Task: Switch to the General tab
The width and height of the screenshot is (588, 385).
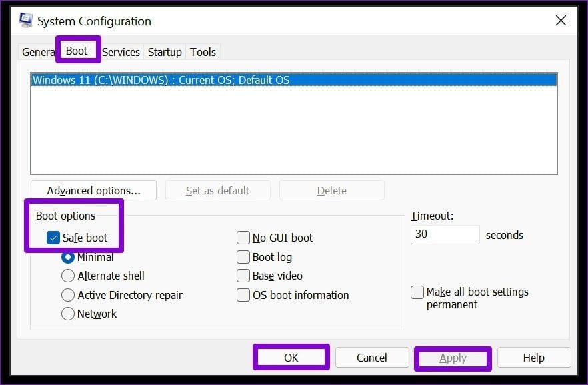Action: tap(38, 52)
